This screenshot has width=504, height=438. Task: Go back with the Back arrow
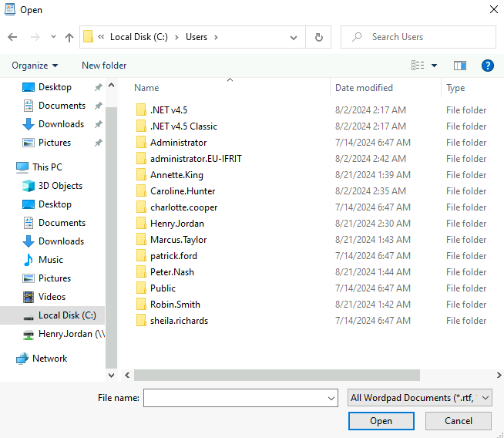12,37
